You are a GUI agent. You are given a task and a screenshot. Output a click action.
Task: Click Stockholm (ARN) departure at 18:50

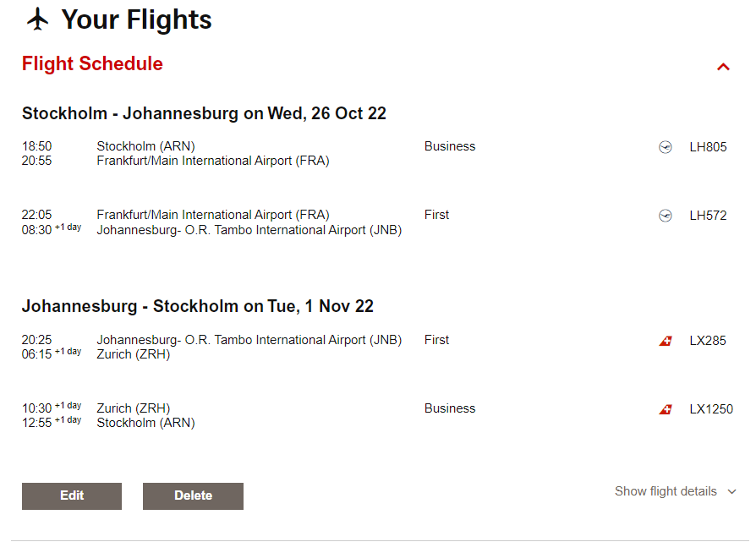click(145, 146)
